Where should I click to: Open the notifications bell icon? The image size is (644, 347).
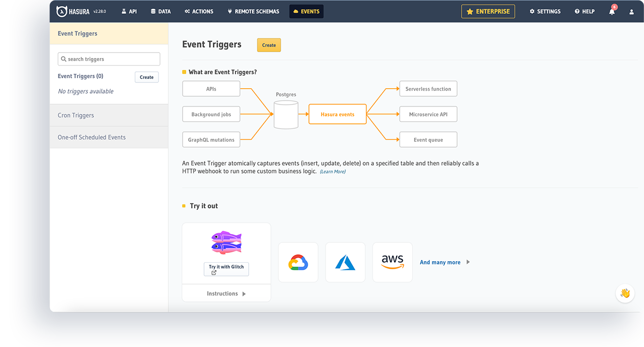coord(612,11)
